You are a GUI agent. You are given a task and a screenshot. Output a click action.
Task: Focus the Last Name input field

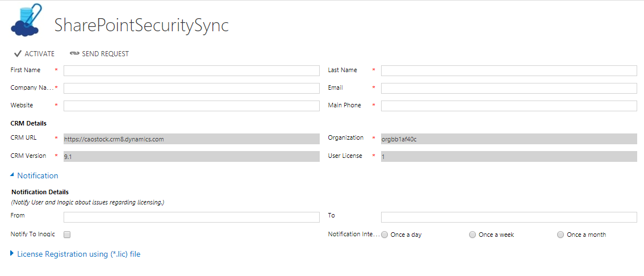pyautogui.click(x=509, y=70)
